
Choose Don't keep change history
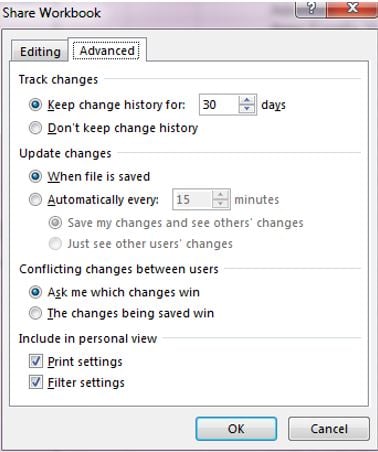coord(35,128)
